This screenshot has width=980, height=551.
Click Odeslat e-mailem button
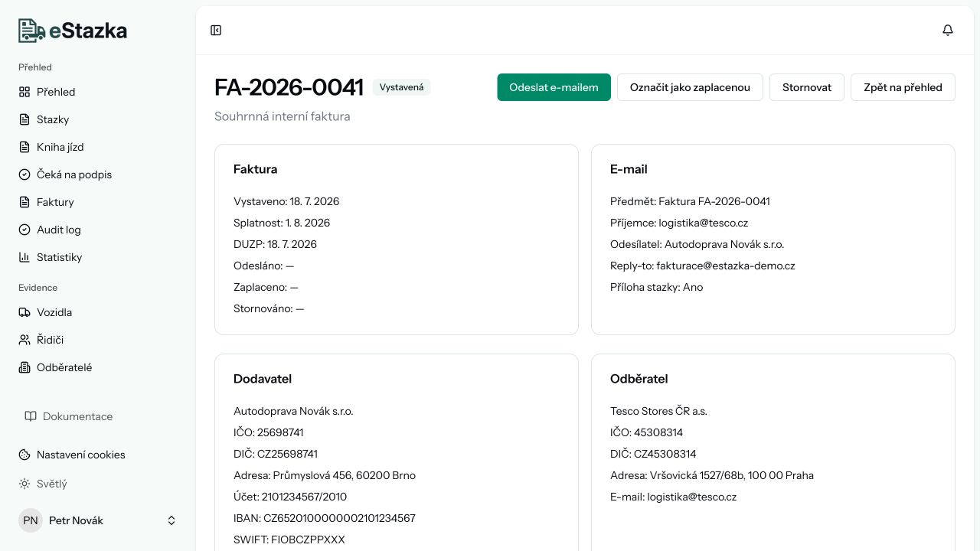[554, 87]
